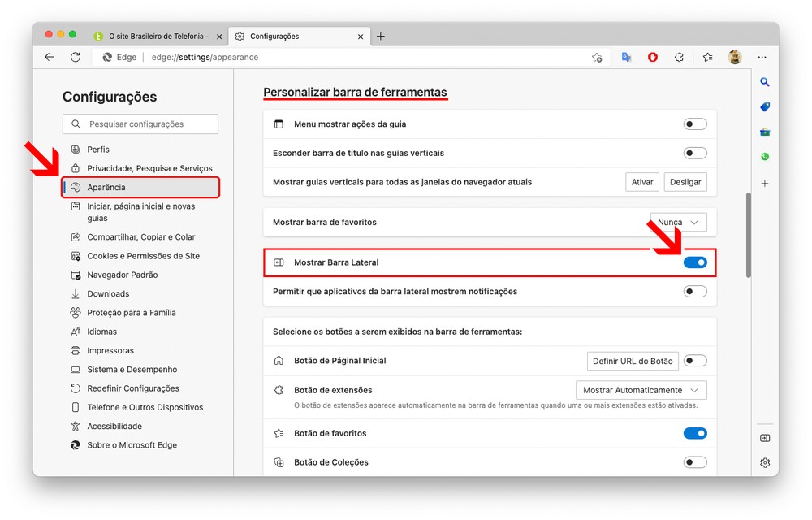Open the shopping tag sidebar icon

pos(764,107)
